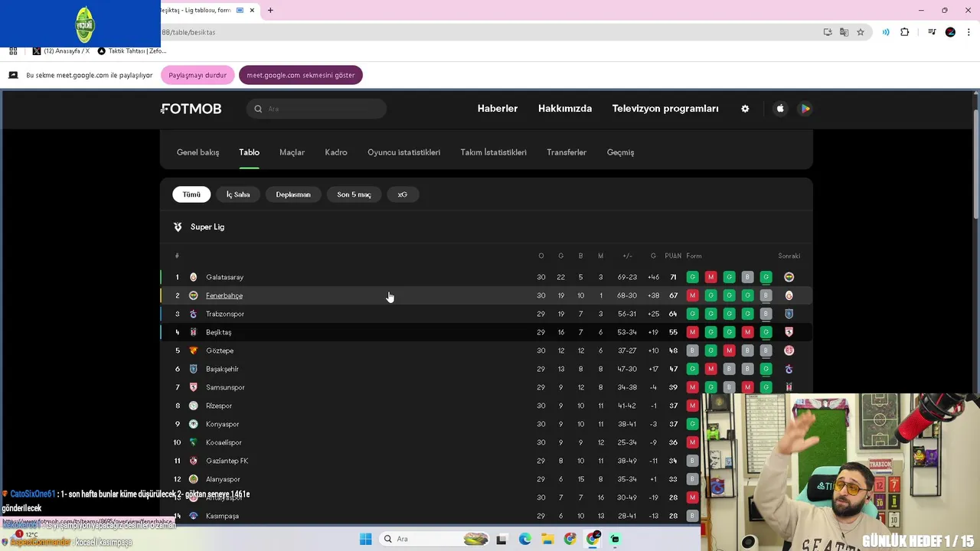Select the İç Saha filter pill
This screenshot has width=980, height=551.
[x=238, y=194]
